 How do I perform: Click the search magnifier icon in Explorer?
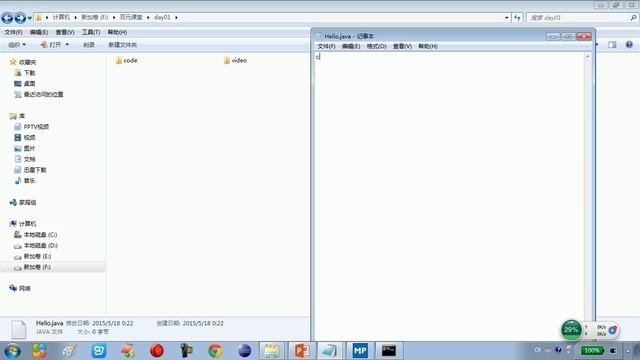(x=633, y=18)
